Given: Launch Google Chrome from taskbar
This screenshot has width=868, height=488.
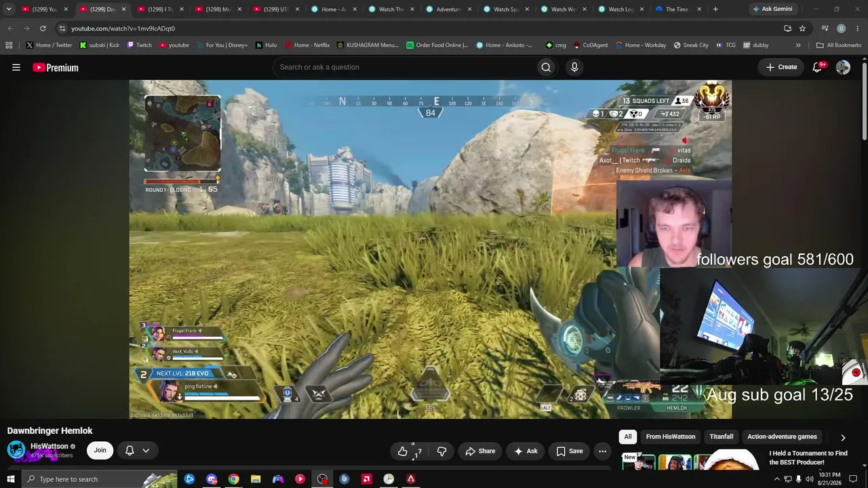Looking at the screenshot, I should pos(233,479).
